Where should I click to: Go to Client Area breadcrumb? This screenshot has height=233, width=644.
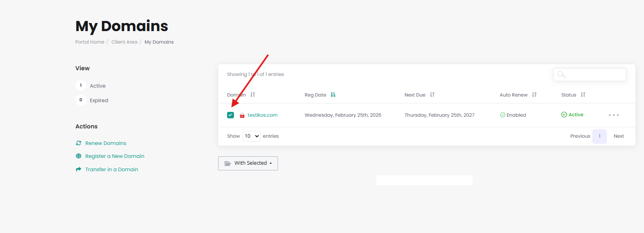(x=124, y=42)
